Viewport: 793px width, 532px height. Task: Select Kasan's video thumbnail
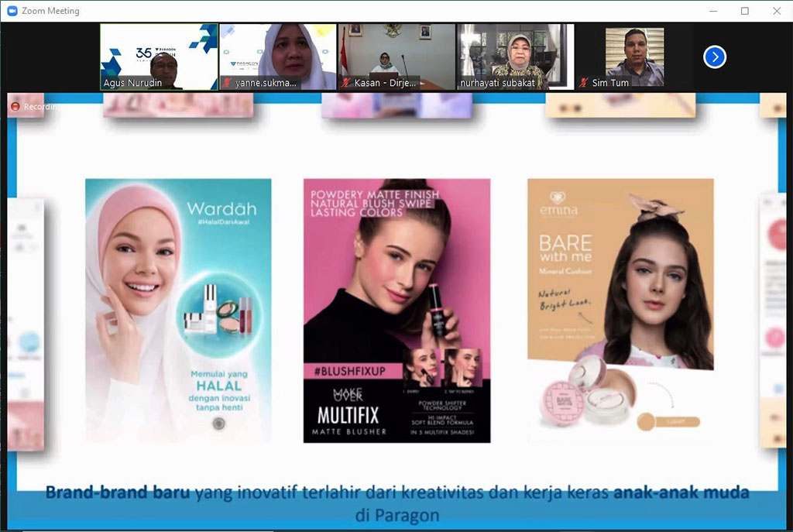(397, 57)
